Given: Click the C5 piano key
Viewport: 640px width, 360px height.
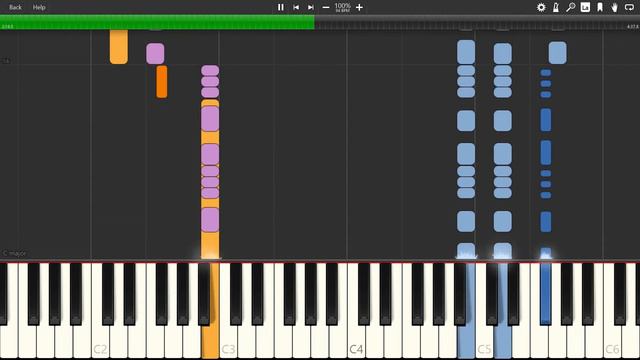Looking at the screenshot, I should click(484, 343).
